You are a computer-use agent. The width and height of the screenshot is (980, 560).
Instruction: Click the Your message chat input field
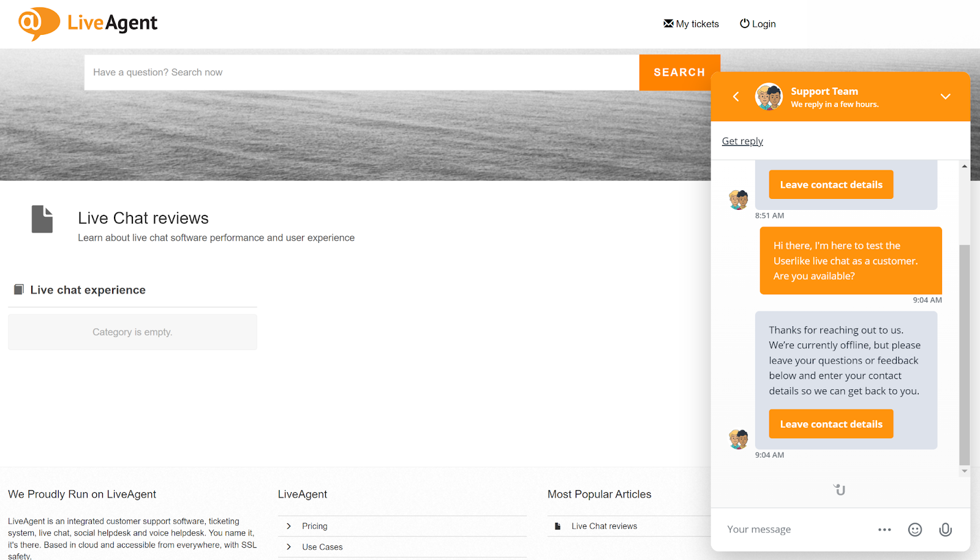click(796, 530)
